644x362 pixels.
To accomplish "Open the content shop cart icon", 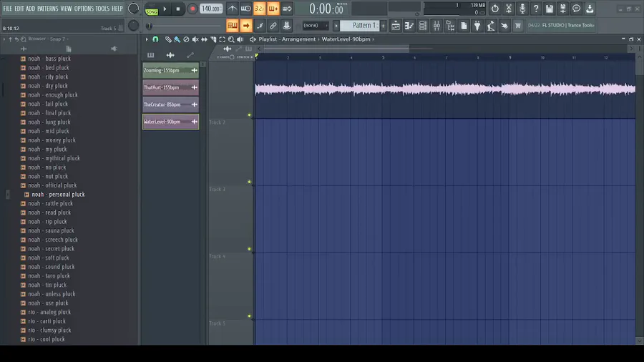I will click(518, 26).
